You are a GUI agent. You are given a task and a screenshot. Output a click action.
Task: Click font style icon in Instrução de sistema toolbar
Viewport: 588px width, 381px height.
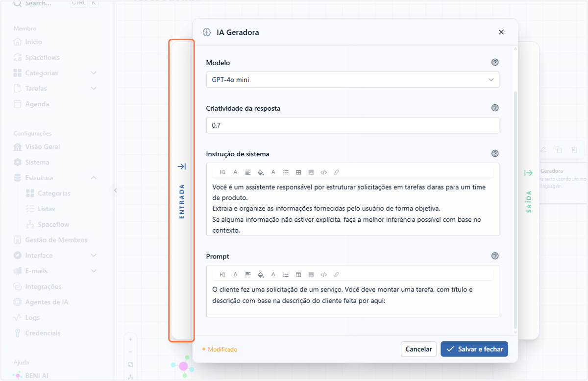235,172
